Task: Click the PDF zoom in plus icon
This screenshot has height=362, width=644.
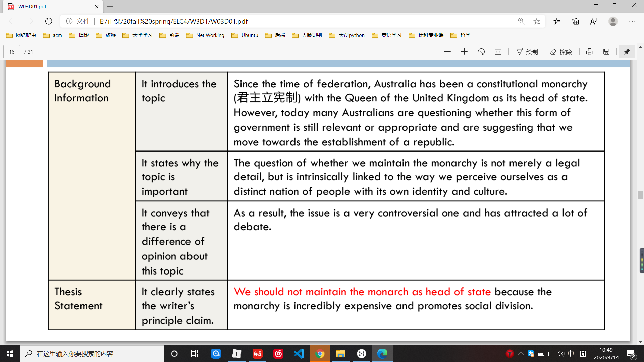Action: [x=464, y=52]
